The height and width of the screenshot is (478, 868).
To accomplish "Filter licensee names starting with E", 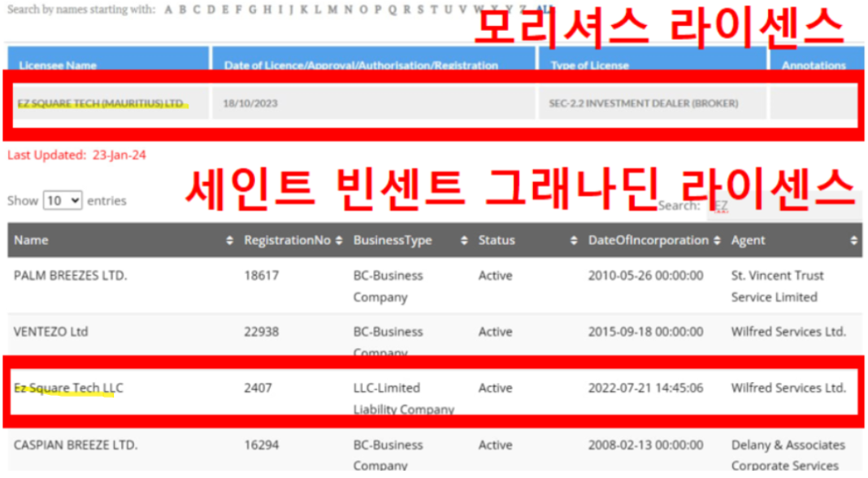I will click(225, 10).
